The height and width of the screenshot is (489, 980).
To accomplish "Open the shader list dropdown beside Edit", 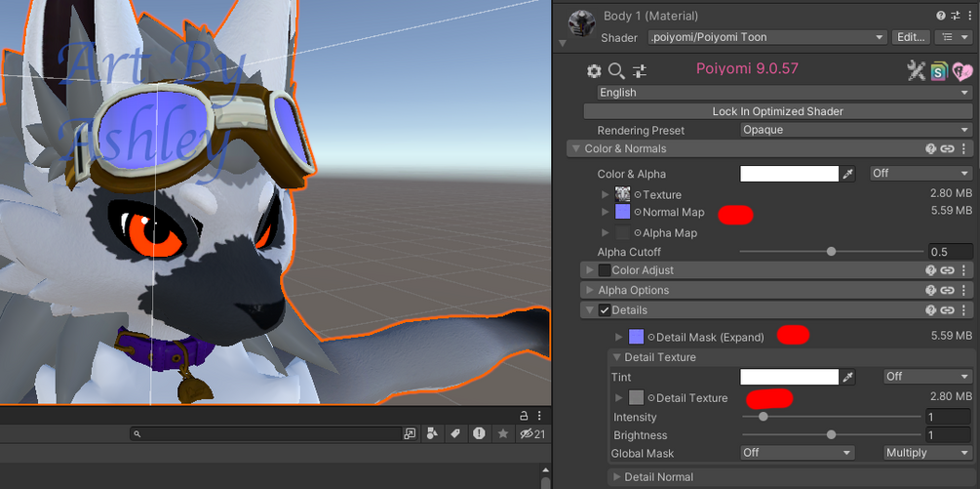I will [x=953, y=37].
